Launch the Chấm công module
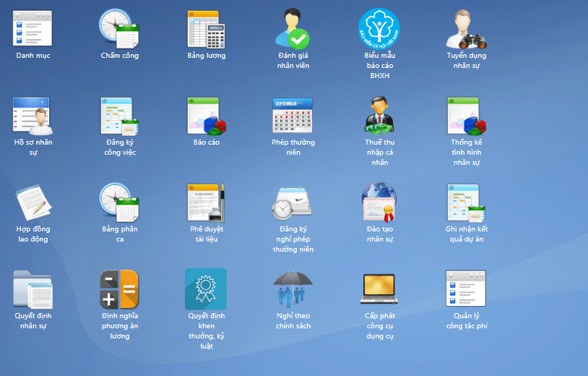 (x=119, y=28)
